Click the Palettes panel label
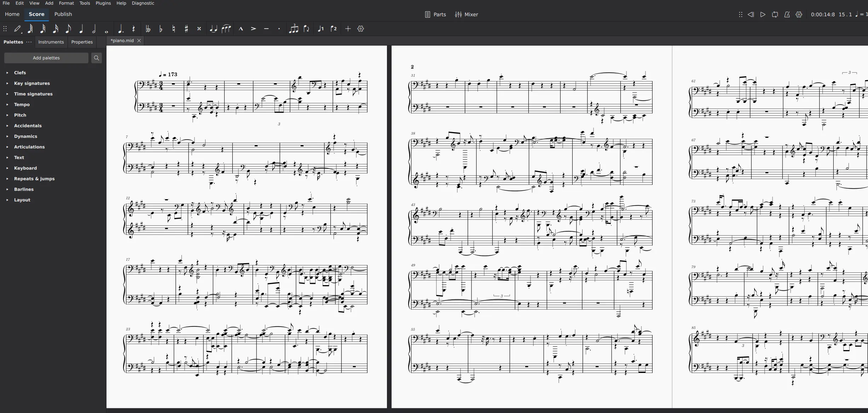This screenshot has width=868, height=413. [x=13, y=41]
